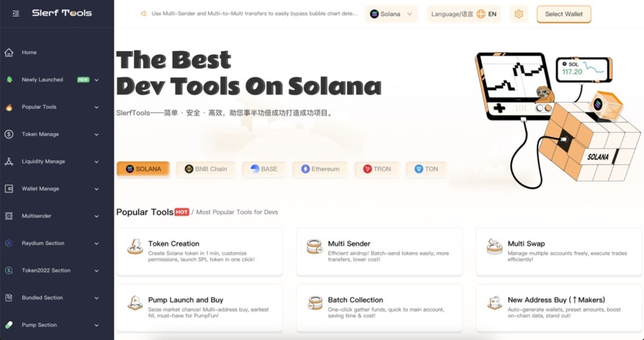This screenshot has height=340, width=644.
Task: Click the Popular Tools flame icon
Action: (9, 107)
